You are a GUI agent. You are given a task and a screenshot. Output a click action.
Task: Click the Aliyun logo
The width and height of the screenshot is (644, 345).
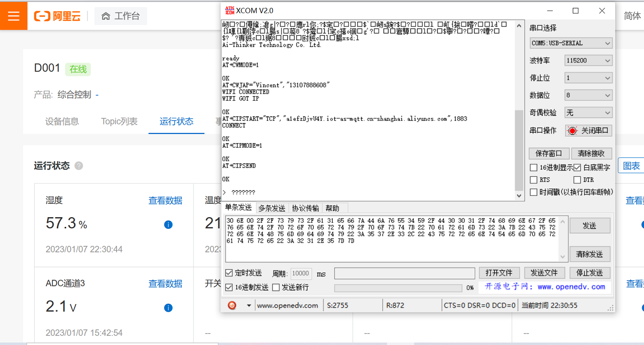[x=57, y=16]
